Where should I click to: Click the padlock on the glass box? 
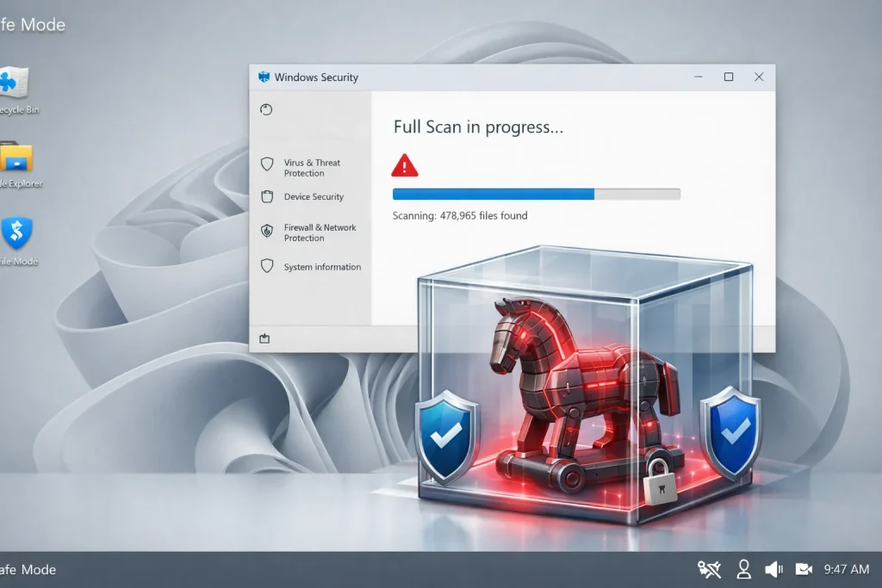click(x=659, y=480)
